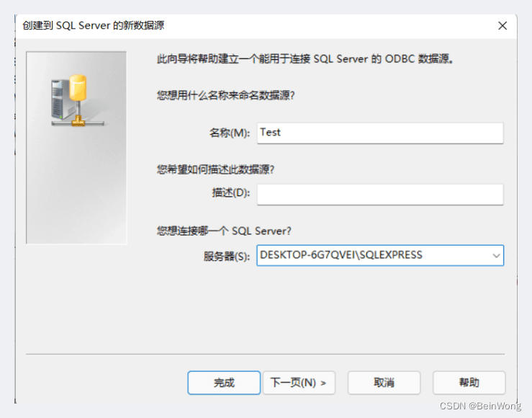Click the ODBC wizard introduction sentence
Screen dimensions: 532x418
[x=305, y=59]
